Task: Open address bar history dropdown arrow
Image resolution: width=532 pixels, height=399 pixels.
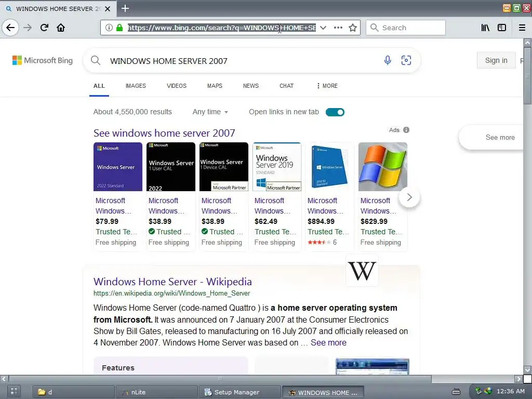Action: 323,28
